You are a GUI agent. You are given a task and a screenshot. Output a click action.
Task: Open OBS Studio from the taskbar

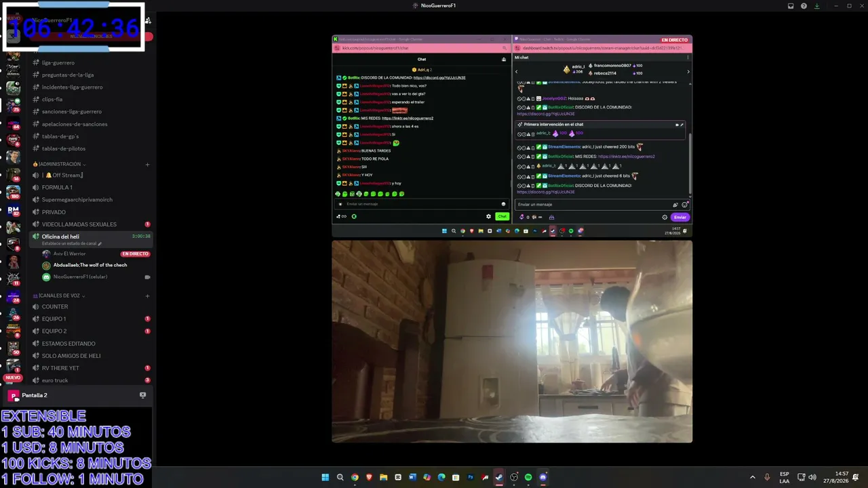[514, 477]
